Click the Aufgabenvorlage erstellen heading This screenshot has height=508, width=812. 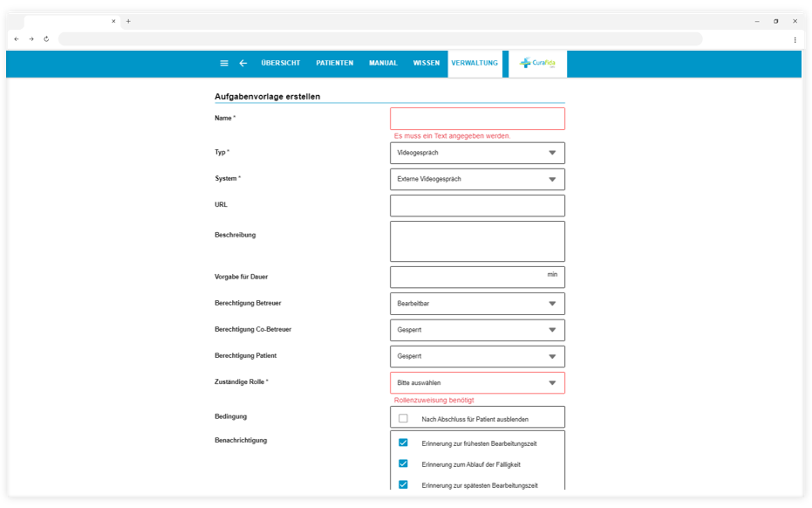(x=267, y=96)
